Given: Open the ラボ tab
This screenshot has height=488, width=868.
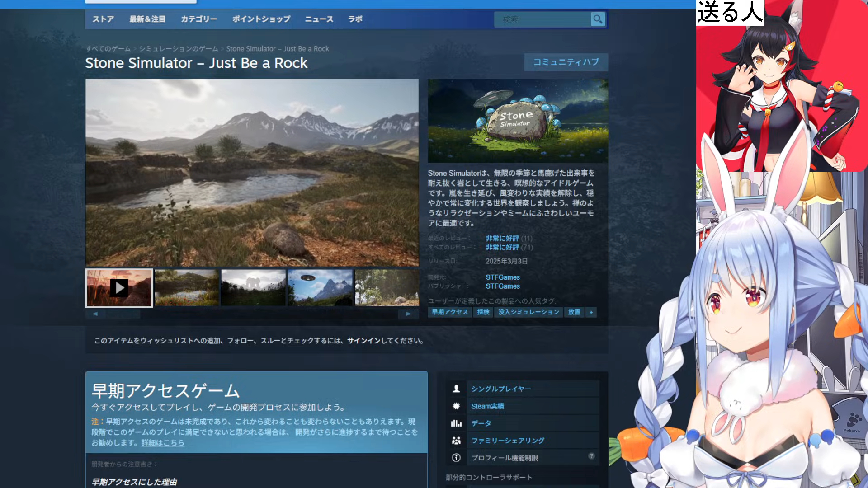Looking at the screenshot, I should (355, 19).
